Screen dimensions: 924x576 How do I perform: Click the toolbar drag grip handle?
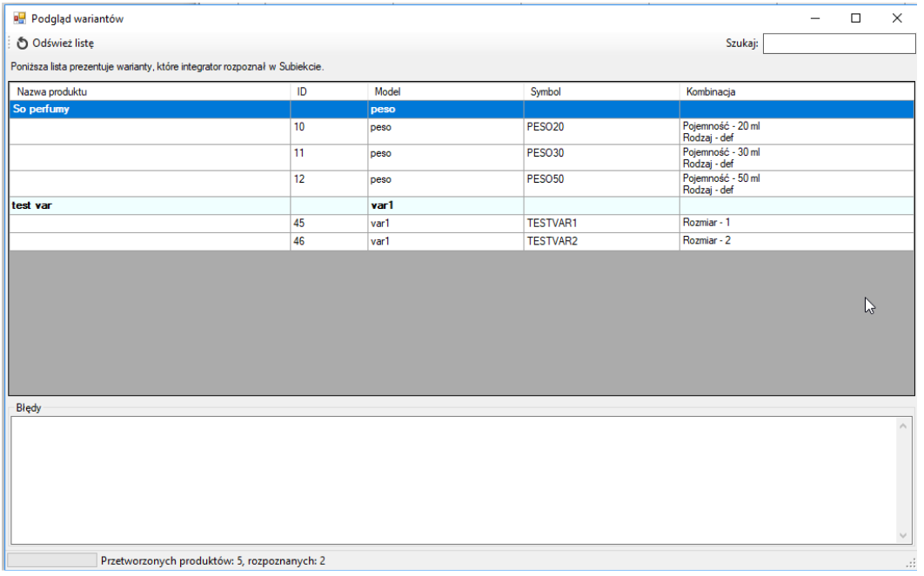point(10,43)
